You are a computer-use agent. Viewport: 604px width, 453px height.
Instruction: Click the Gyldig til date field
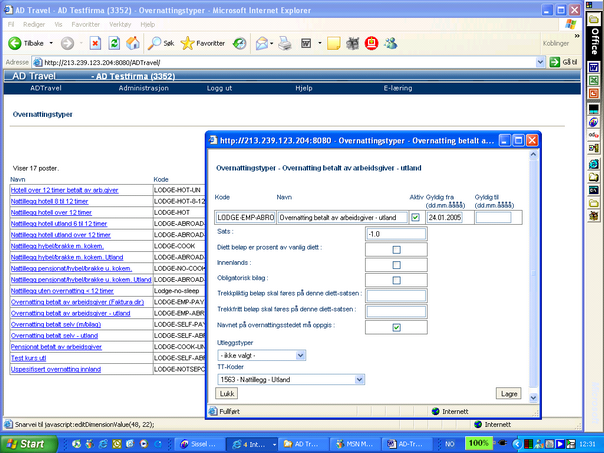(x=493, y=217)
